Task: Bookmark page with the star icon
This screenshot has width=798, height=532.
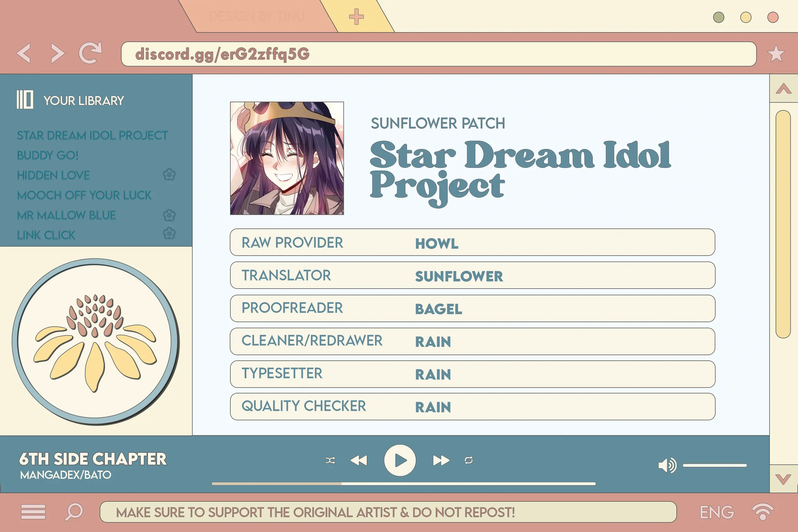Action: pos(776,54)
